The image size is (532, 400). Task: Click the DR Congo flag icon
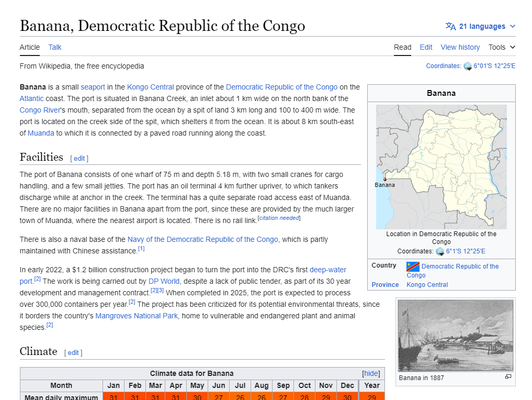coord(413,266)
